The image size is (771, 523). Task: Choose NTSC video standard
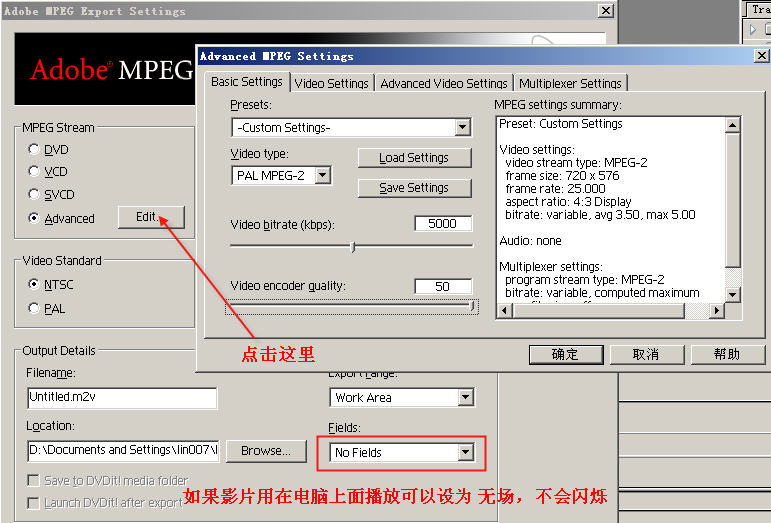(33, 284)
